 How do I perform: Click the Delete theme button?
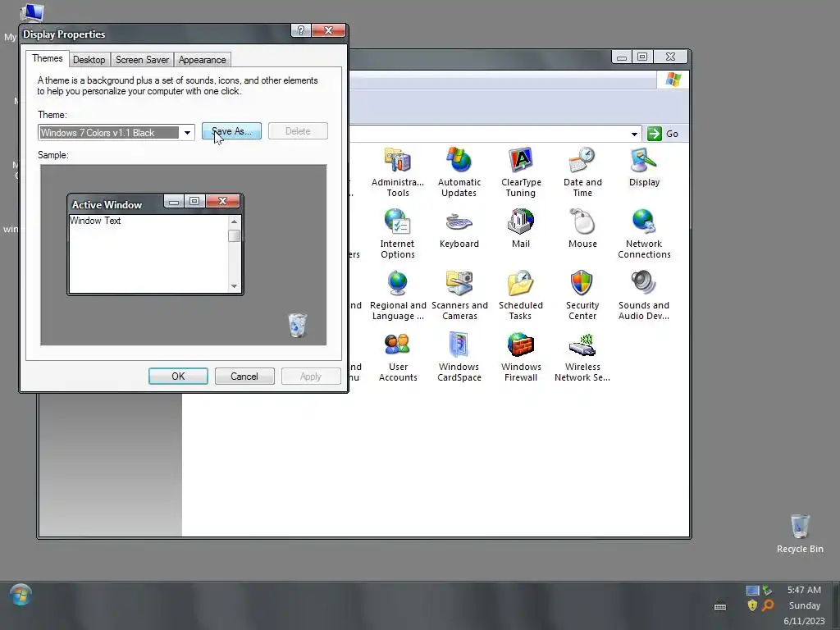point(298,131)
